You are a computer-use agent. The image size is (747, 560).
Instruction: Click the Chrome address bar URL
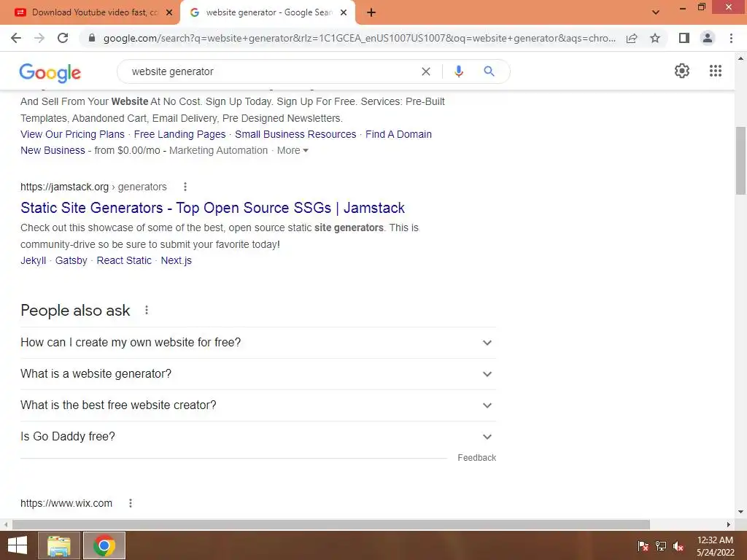pos(359,38)
